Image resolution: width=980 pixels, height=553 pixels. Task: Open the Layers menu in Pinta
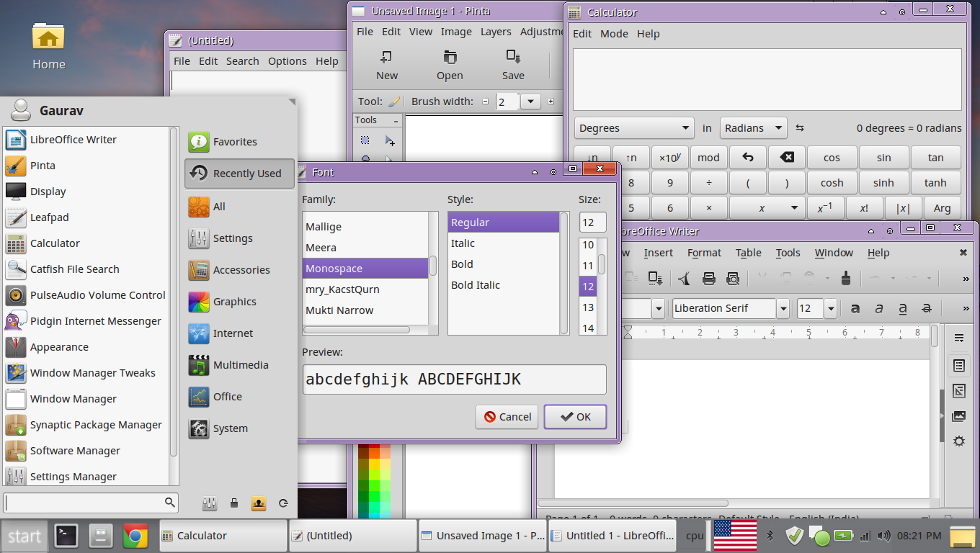(496, 32)
